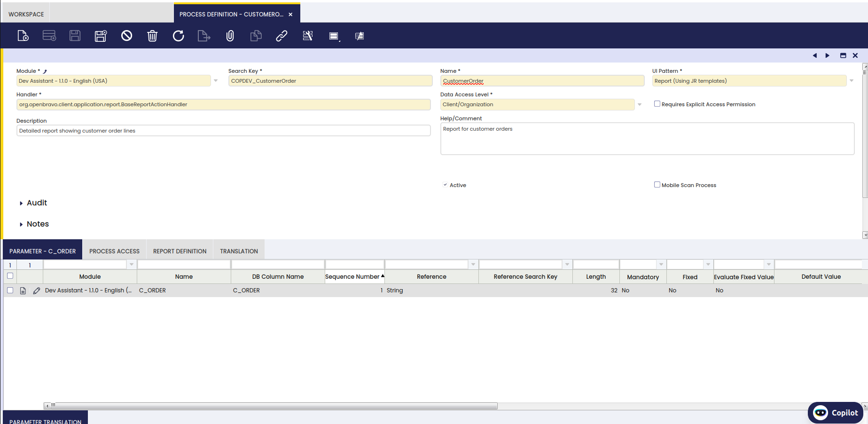
Task: Open Module link arrow icon
Action: 45,71
